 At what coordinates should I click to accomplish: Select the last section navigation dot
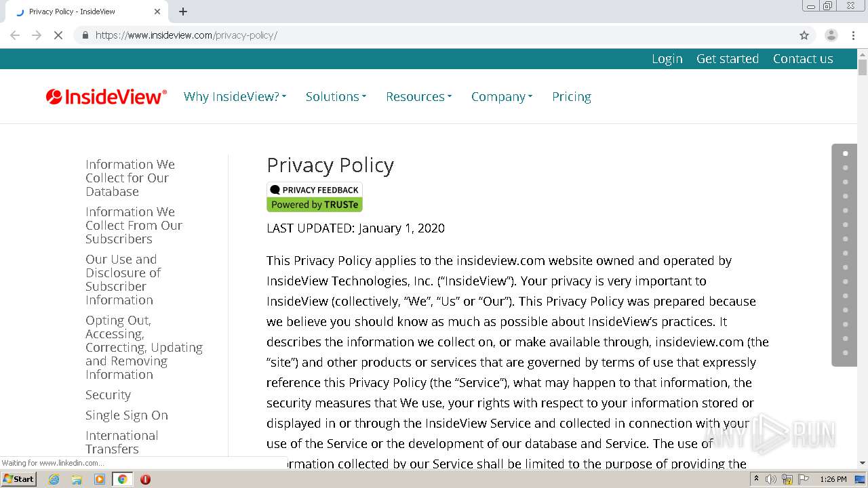tap(845, 353)
